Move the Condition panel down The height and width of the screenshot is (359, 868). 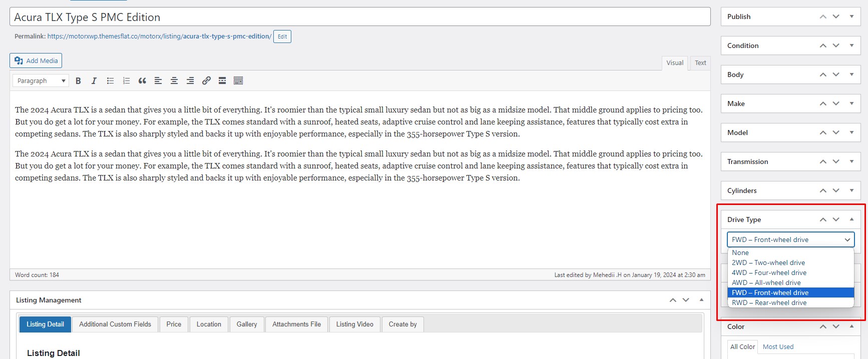point(836,45)
